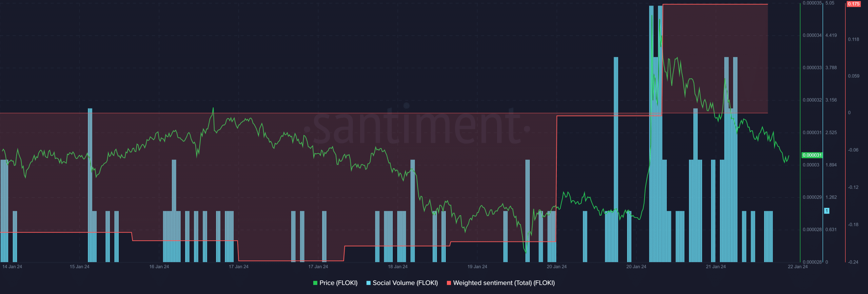Select the red 0.175 sentiment value badge

pyautogui.click(x=853, y=4)
